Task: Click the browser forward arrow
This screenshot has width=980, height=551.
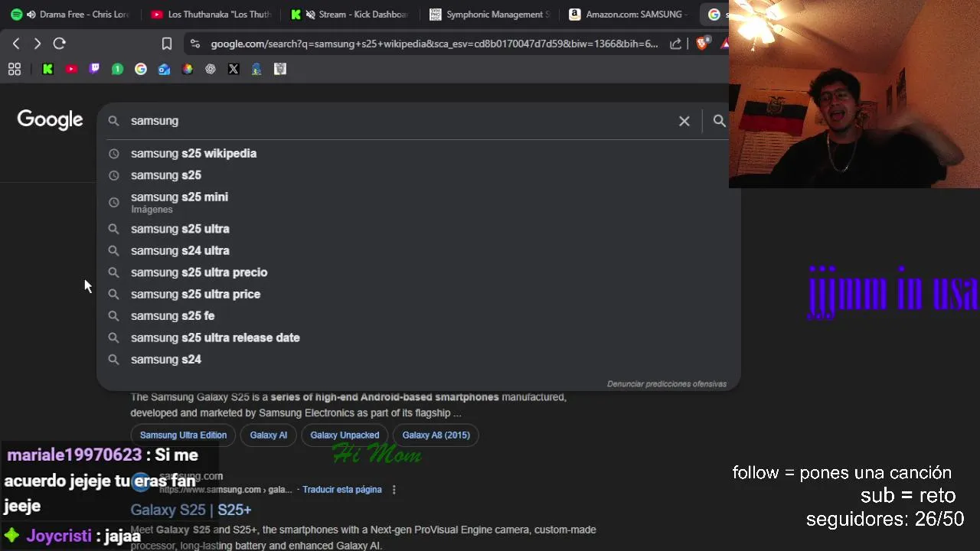Action: coord(37,44)
